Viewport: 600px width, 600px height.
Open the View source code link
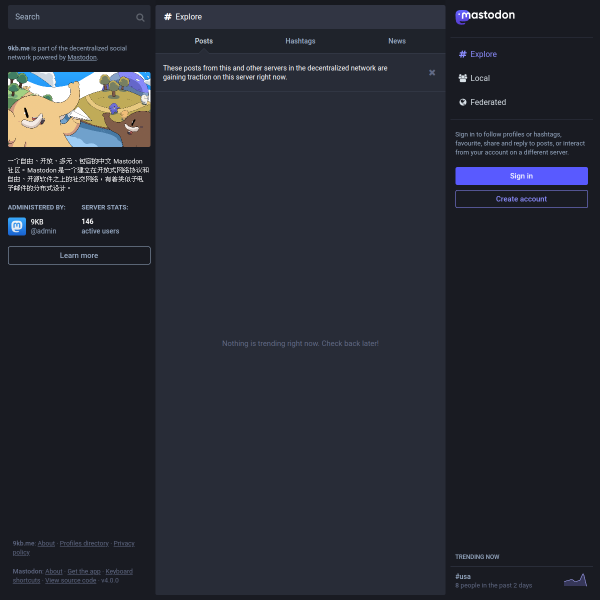70,580
